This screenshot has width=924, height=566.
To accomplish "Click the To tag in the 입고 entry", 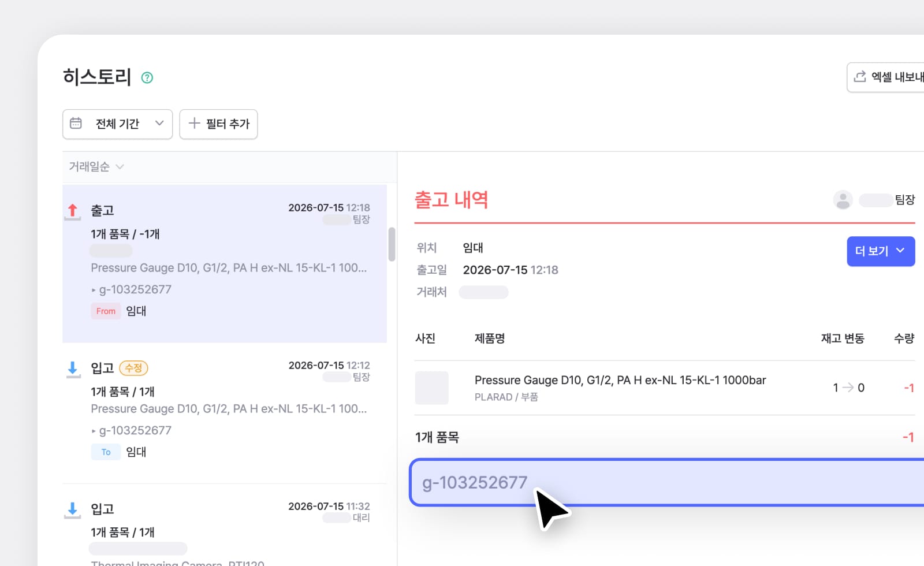I will (x=106, y=452).
